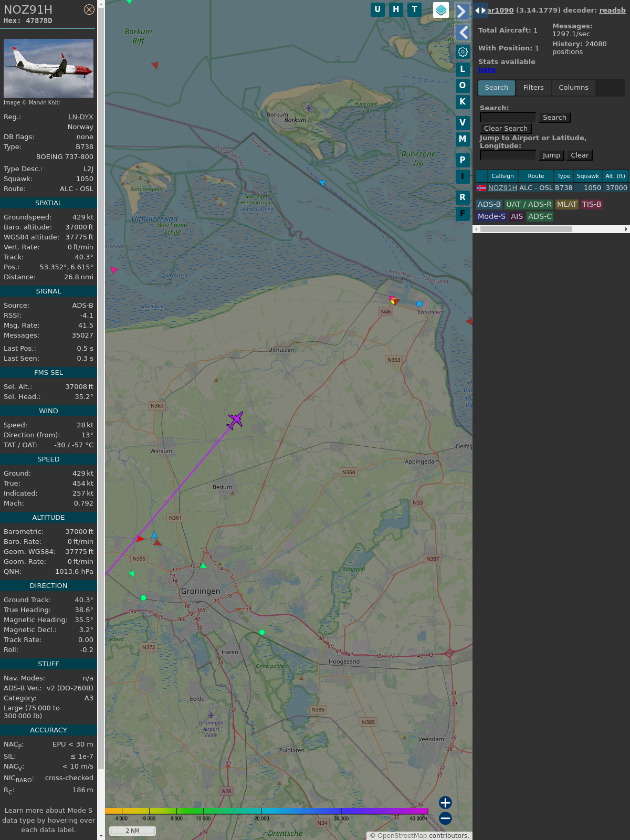Viewport: 630px width, 840px height.
Task: Click the selected purple aircraft on map
Action: click(x=235, y=420)
